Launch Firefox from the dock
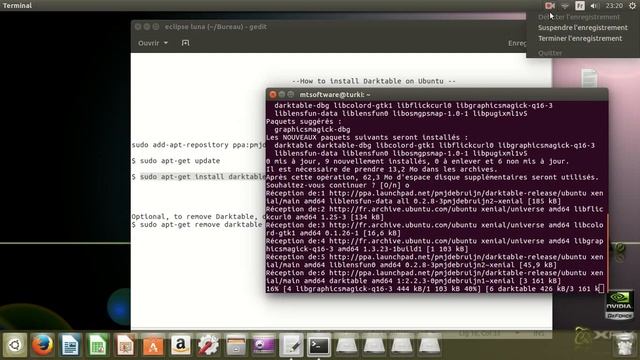 tap(42, 345)
